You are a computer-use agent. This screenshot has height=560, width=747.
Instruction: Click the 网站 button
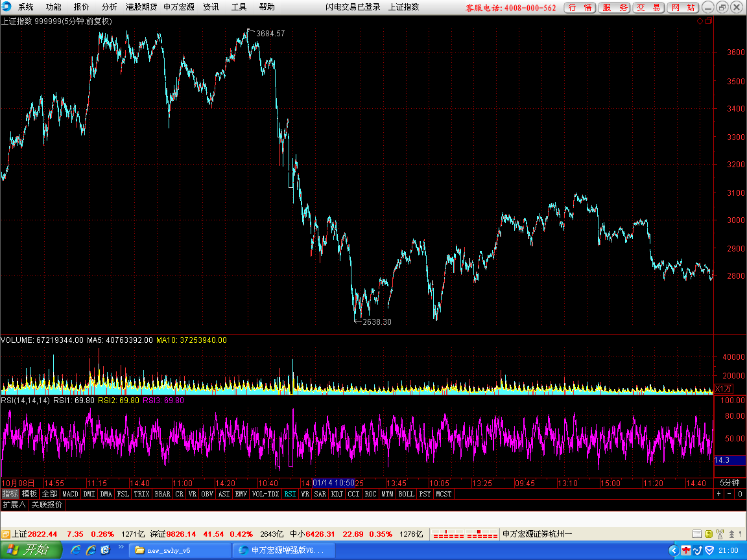(683, 8)
